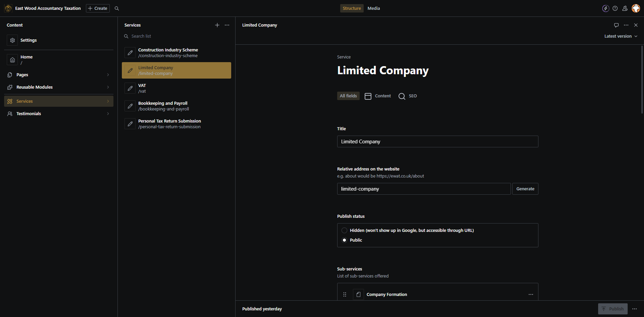Open the Settings gear item
Viewport: 644px width, 317px height.
point(28,40)
